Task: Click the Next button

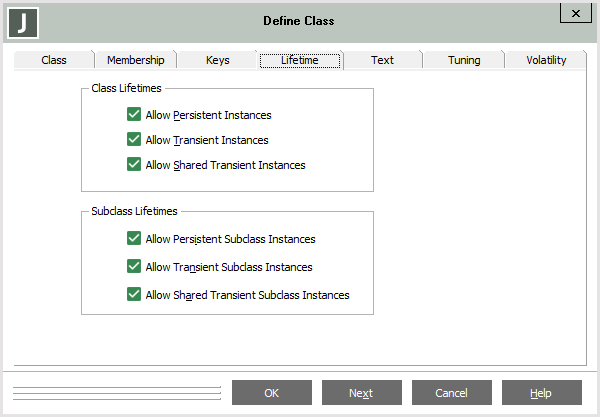Action: pyautogui.click(x=361, y=393)
